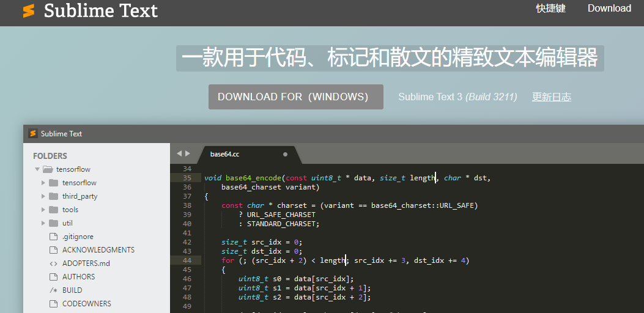Click line number 44 in the gutter
Screen dimensions: 644x313
(x=187, y=260)
